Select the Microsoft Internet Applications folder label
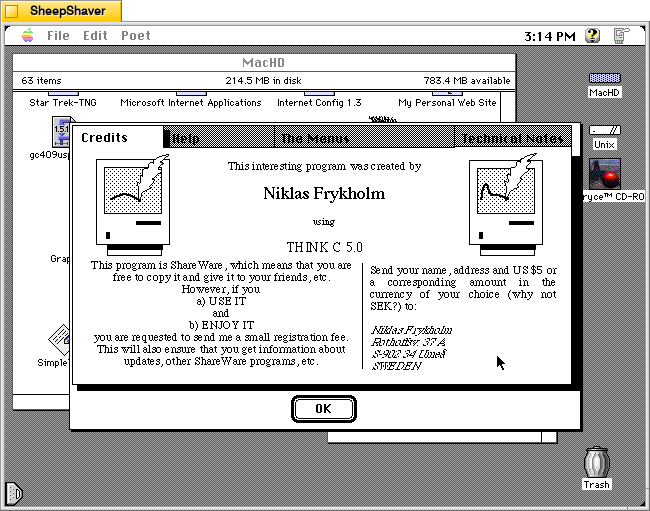 pyautogui.click(x=191, y=102)
